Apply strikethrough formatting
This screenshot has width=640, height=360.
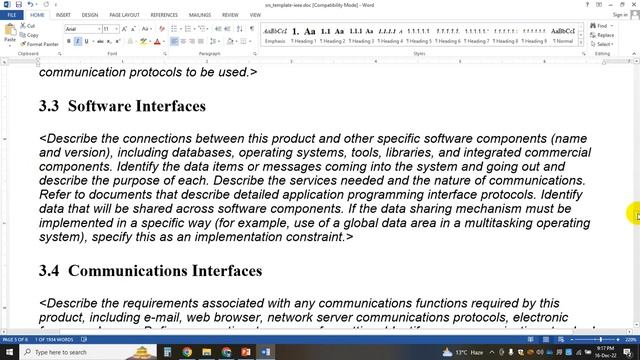pos(100,41)
